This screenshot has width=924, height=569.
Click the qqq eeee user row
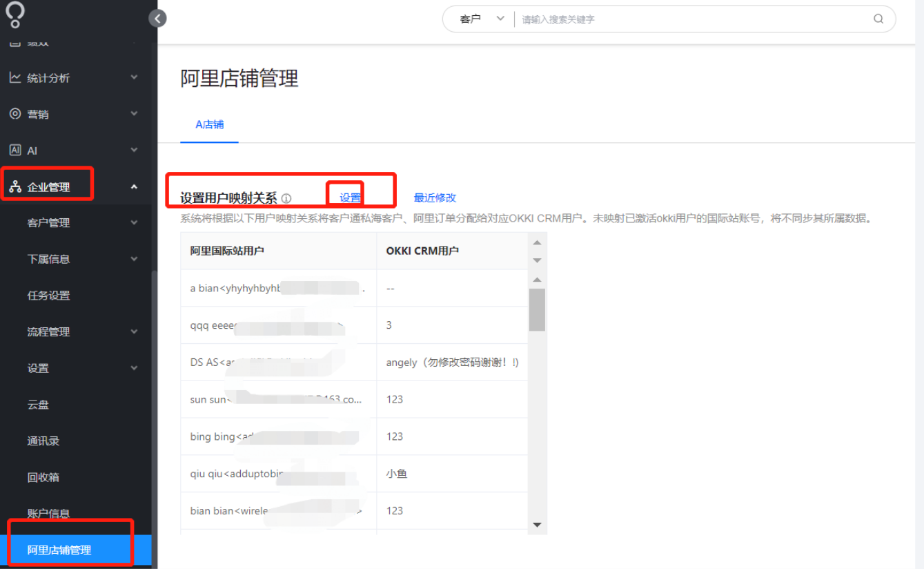tap(354, 325)
